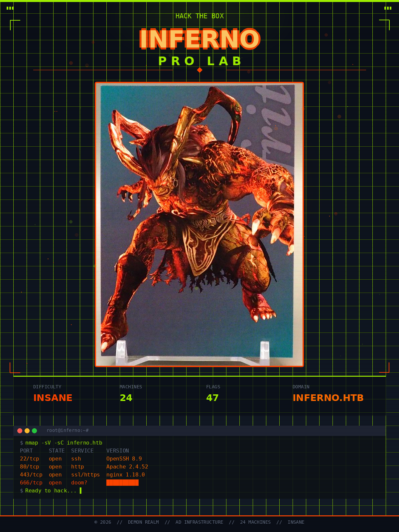Image resolution: width=399 pixels, height=532 pixels.
Task: Click the INSANE footer text
Action: coord(296,522)
